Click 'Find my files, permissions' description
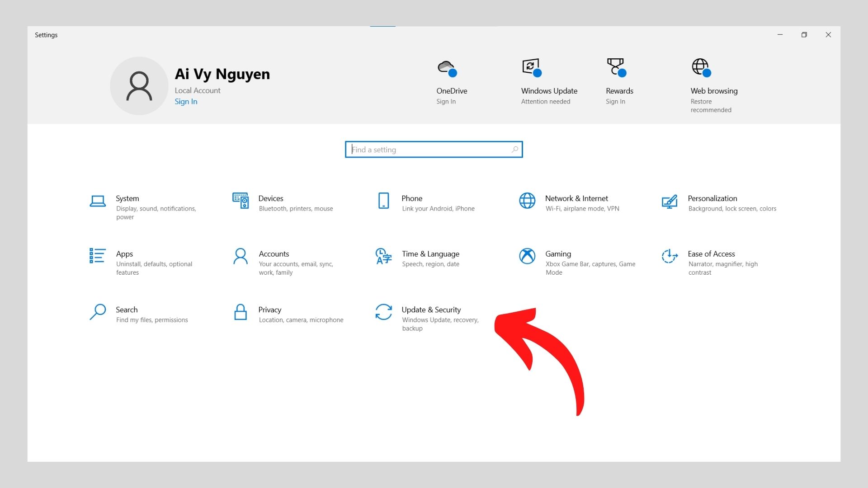This screenshot has height=488, width=868. pyautogui.click(x=152, y=320)
